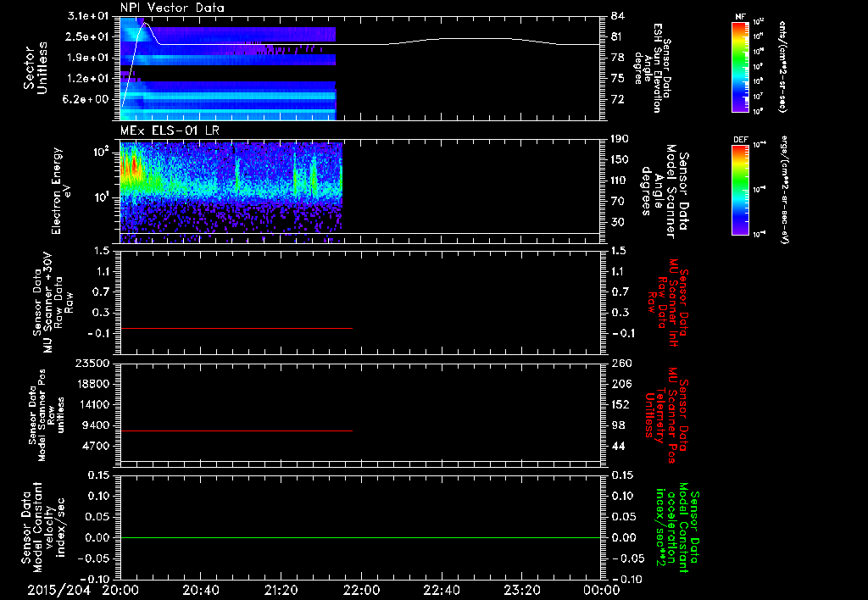Click the '23:20' time axis label

click(x=521, y=590)
